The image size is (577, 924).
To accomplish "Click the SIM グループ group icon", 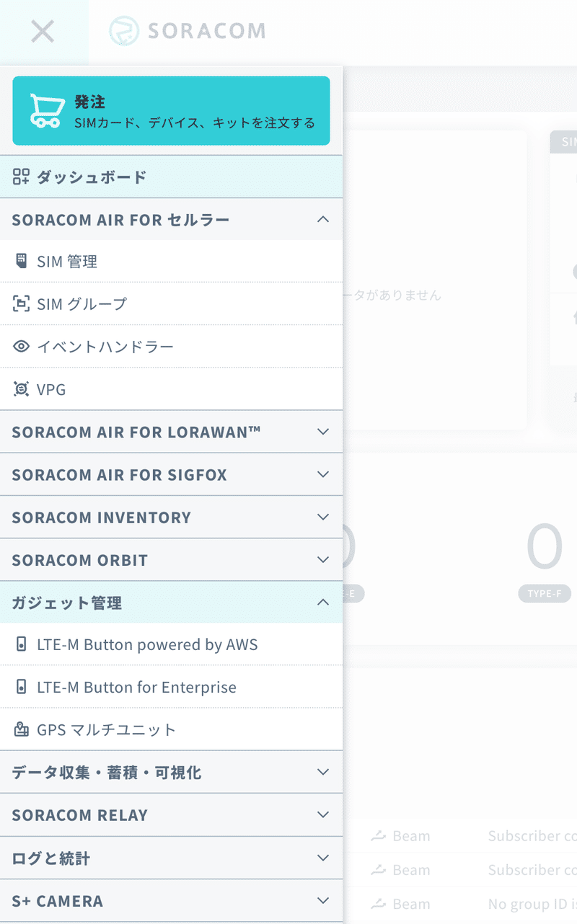I will point(22,303).
